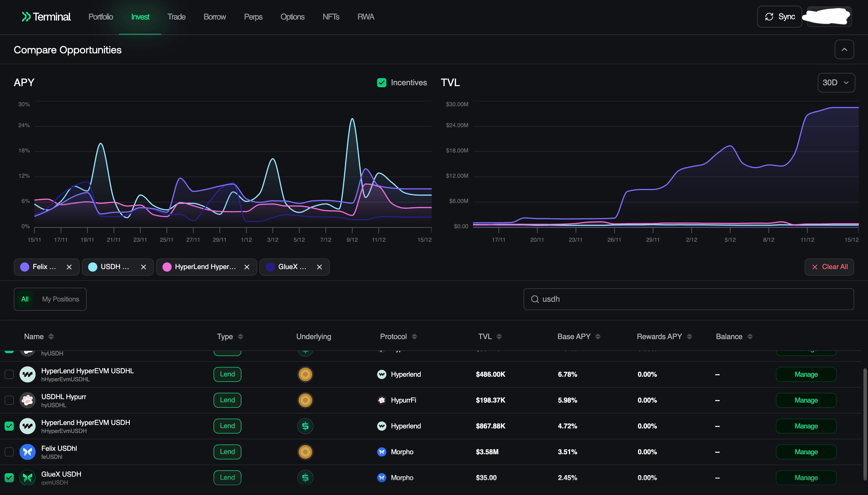
Task: Click the USDHL Hypurr cat avatar icon
Action: (x=28, y=400)
